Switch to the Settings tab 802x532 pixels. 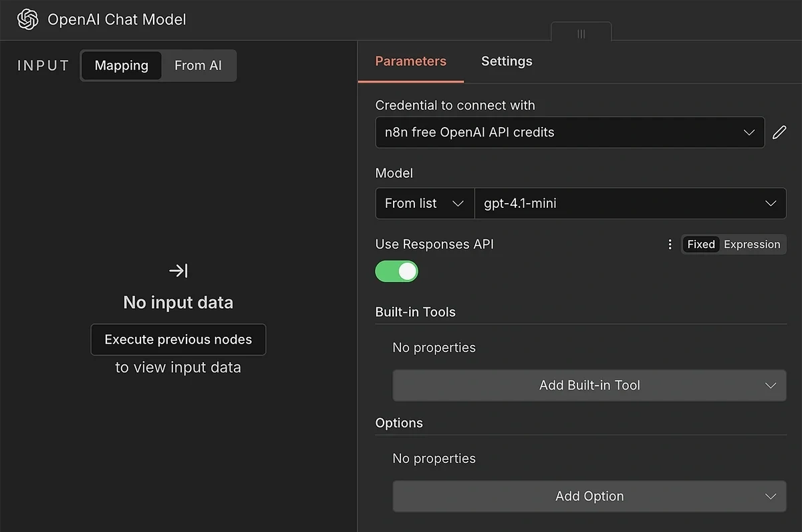tap(506, 61)
